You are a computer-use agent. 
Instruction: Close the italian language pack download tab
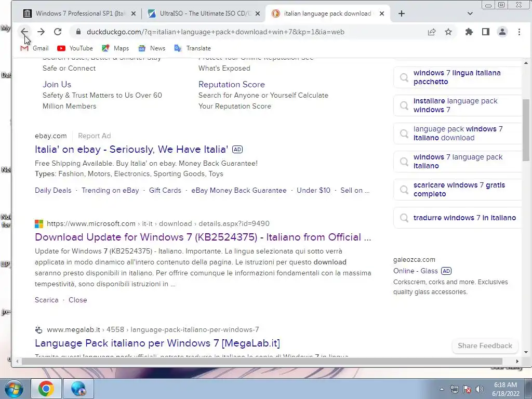coord(382,14)
